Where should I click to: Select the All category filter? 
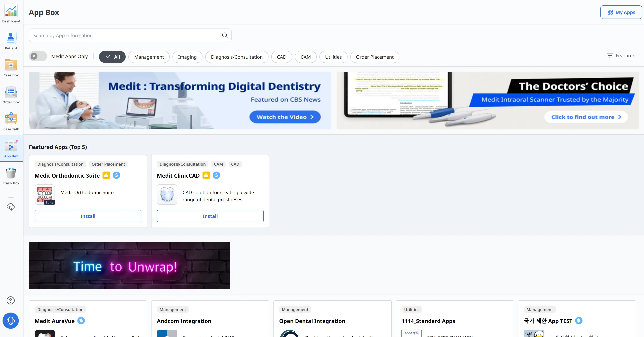(x=112, y=57)
